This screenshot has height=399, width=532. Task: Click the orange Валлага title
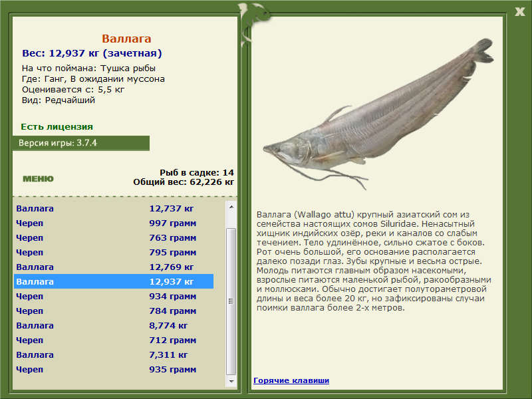(126, 39)
